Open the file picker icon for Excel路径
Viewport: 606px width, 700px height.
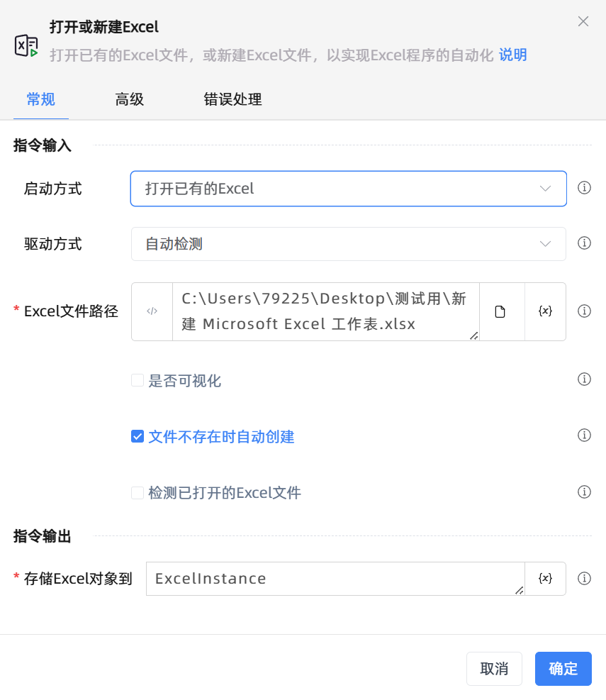[x=501, y=311]
